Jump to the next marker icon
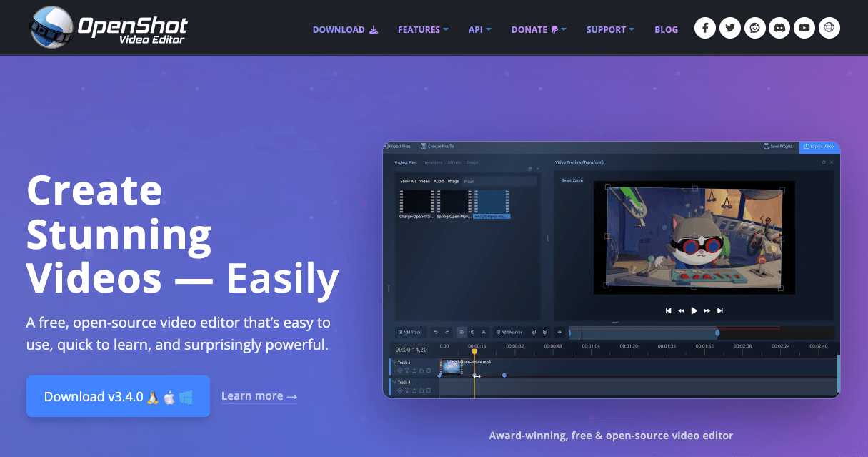The height and width of the screenshot is (457, 868). coord(545,332)
